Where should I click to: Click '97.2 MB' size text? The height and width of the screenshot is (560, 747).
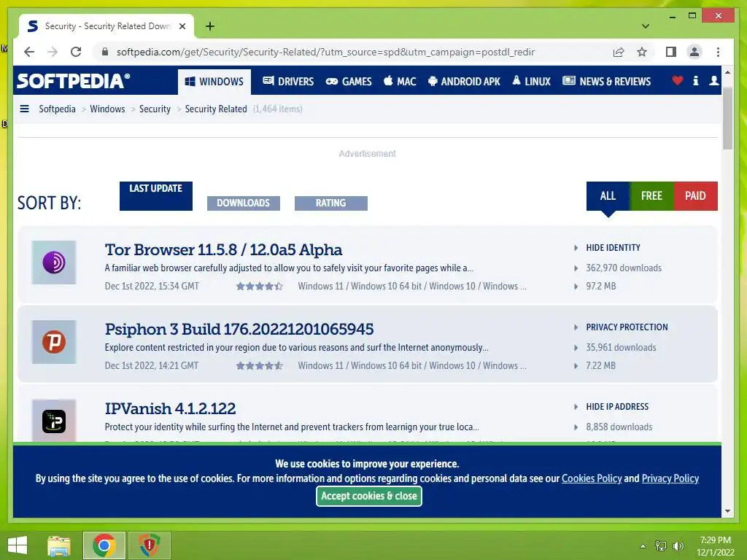coord(601,286)
